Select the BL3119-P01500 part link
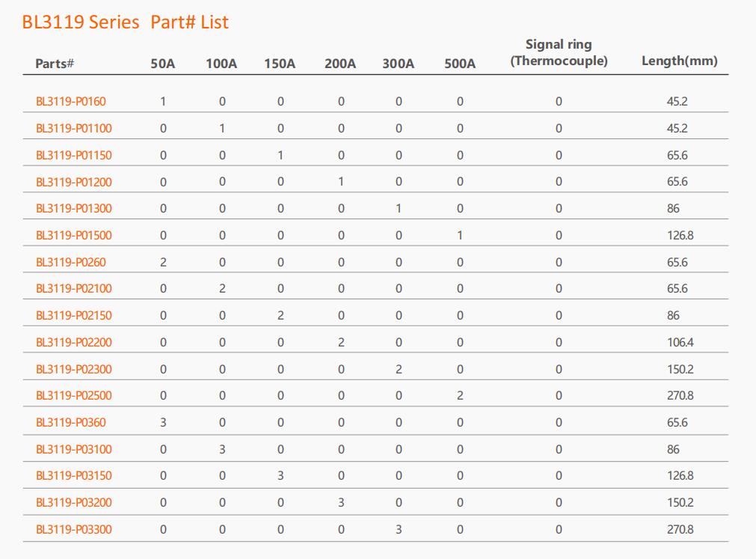Image resolution: width=756 pixels, height=559 pixels. tap(74, 236)
